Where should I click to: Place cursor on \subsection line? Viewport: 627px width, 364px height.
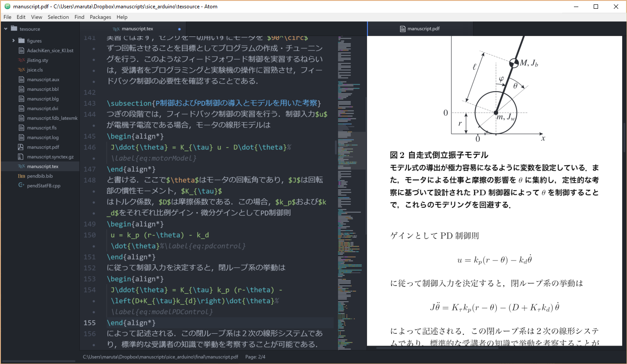pos(214,103)
